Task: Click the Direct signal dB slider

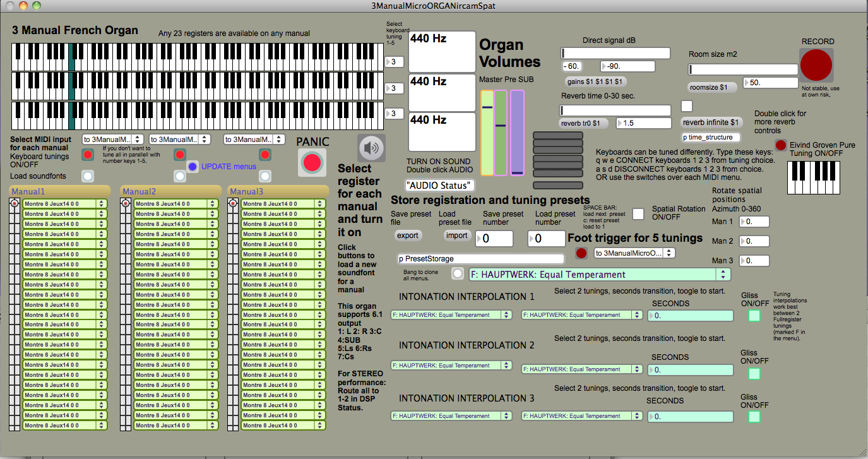Action: click(x=615, y=53)
